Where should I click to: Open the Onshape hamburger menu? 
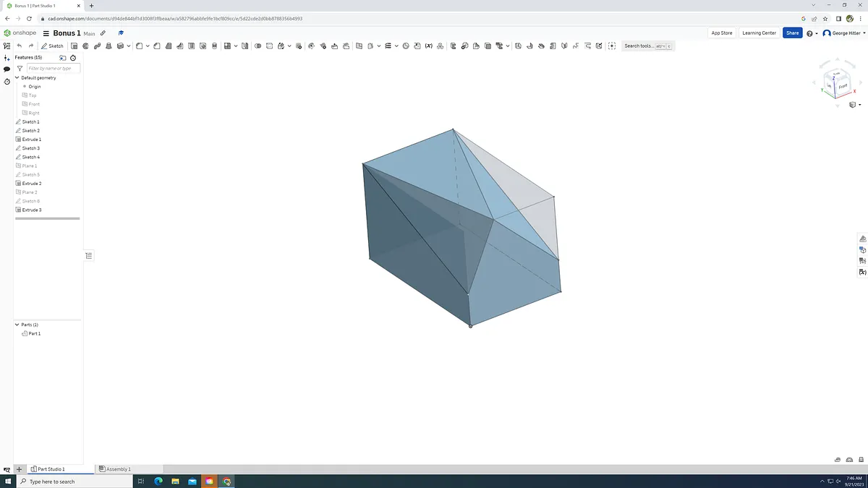(46, 33)
